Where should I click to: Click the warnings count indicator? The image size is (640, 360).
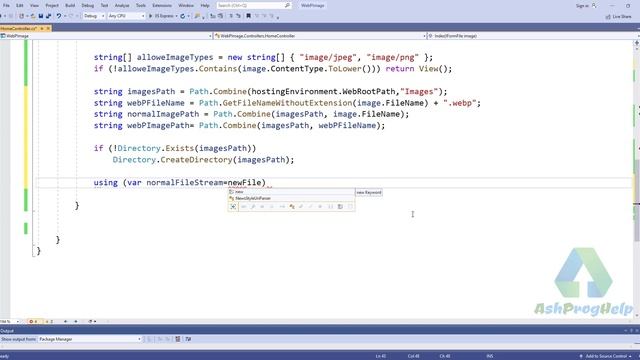click(x=49, y=322)
